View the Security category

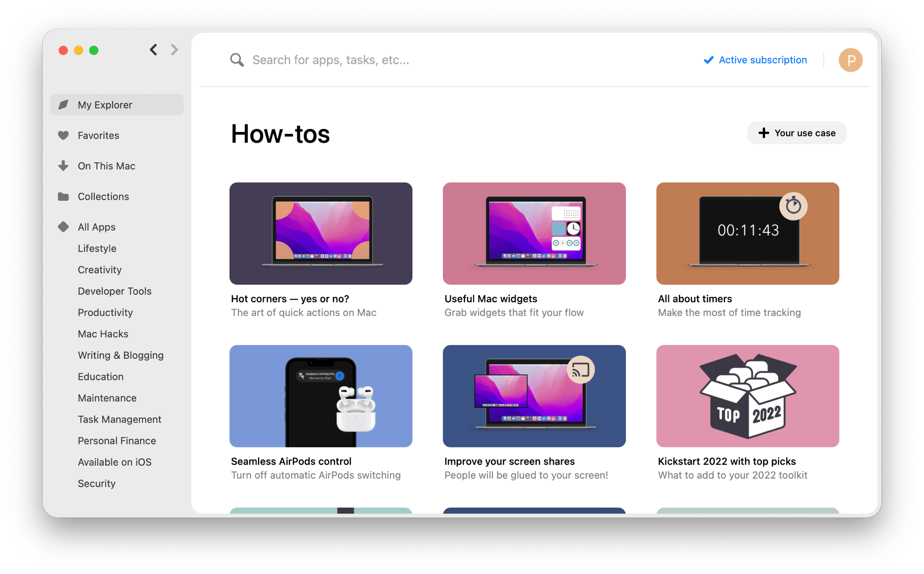click(96, 483)
